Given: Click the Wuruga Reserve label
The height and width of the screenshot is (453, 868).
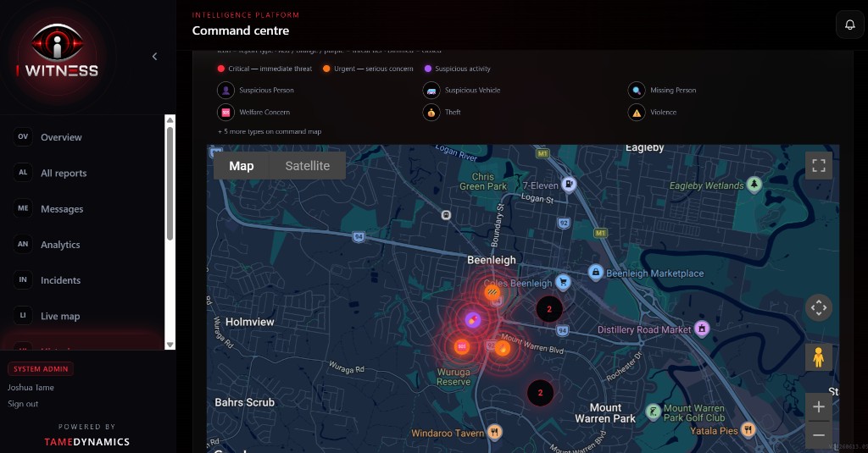Looking at the screenshot, I should coord(453,378).
